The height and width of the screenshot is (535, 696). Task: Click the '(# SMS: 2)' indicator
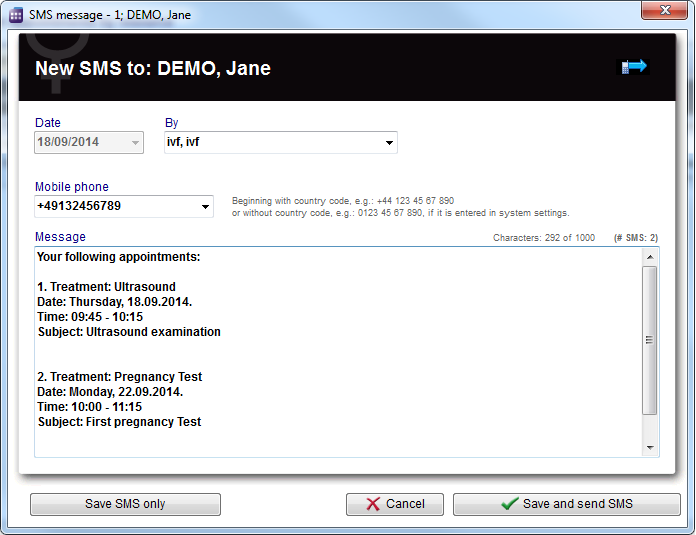[x=636, y=238]
